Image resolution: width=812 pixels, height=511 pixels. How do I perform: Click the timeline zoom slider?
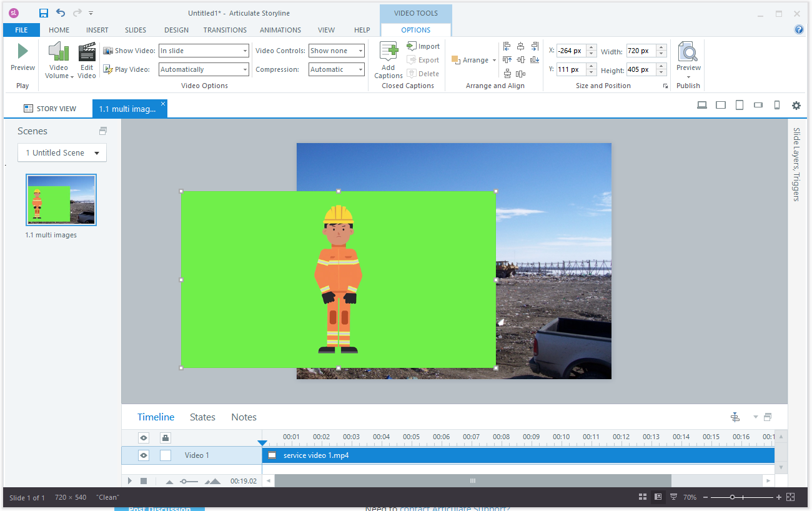point(189,481)
